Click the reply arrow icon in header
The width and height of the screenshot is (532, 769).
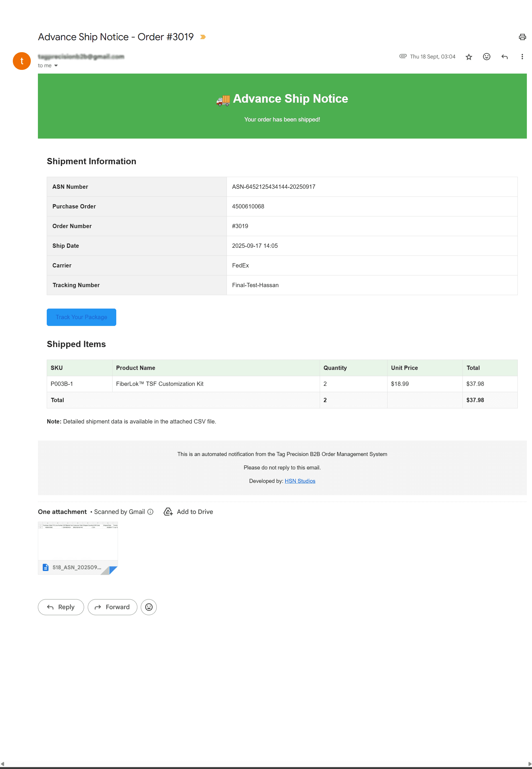point(504,57)
